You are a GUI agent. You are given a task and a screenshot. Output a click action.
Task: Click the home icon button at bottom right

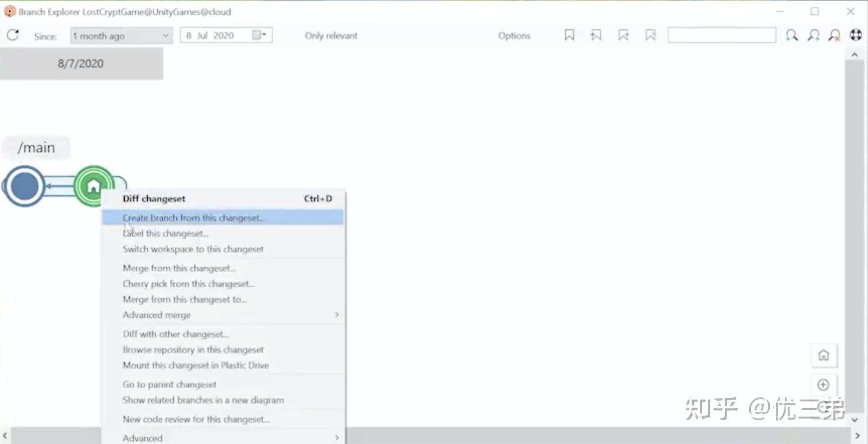point(824,355)
